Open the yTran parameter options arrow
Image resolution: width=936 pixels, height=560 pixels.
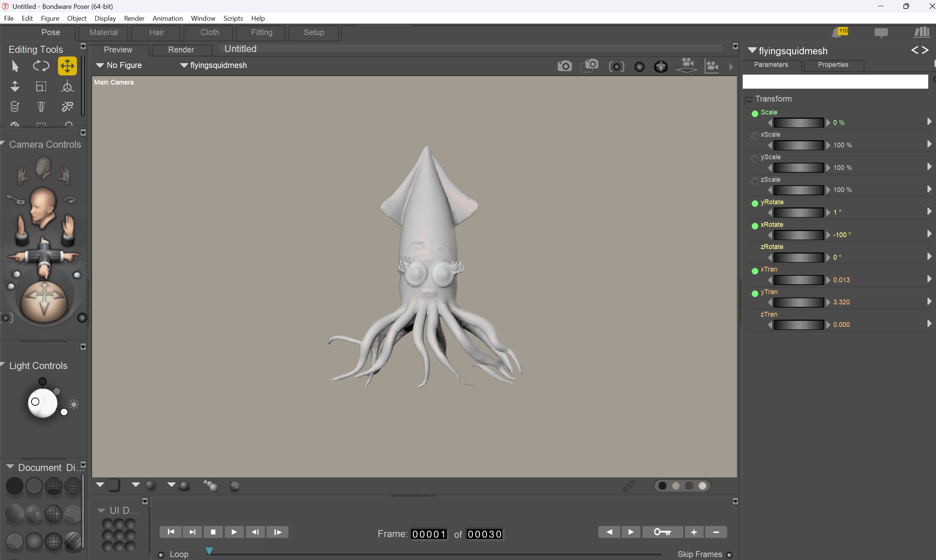(929, 301)
